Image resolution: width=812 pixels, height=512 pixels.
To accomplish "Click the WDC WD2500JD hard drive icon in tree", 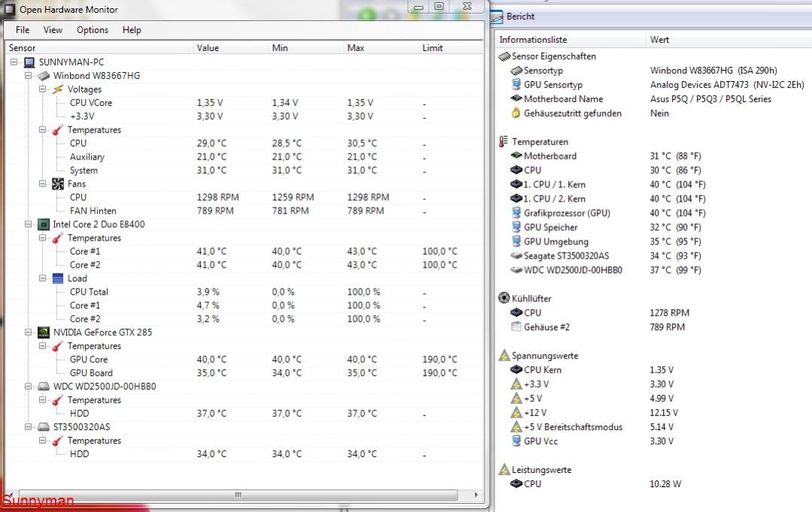I will coord(44,386).
